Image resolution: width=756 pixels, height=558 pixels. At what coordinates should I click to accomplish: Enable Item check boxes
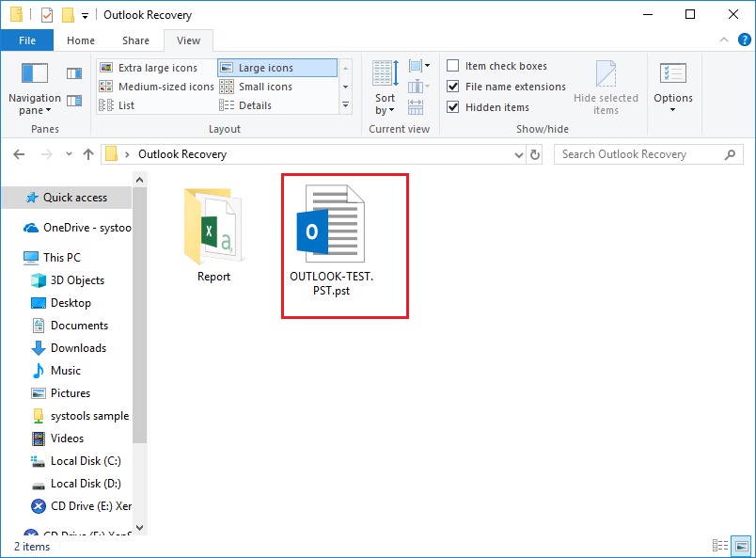pyautogui.click(x=452, y=66)
